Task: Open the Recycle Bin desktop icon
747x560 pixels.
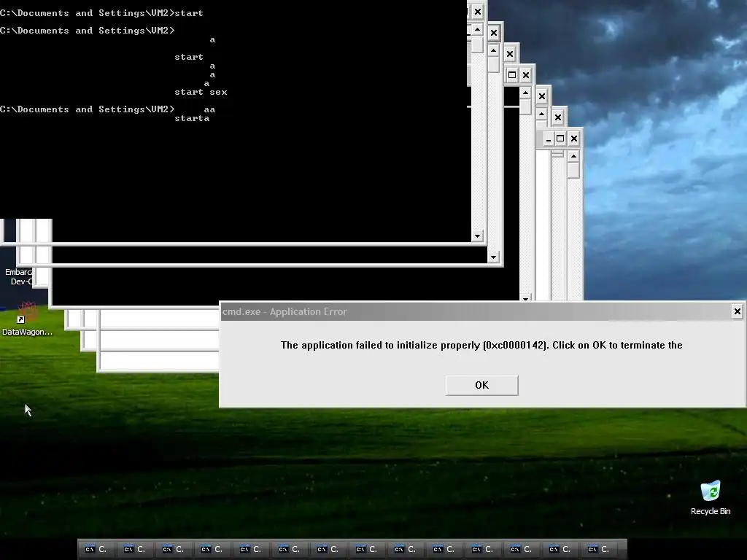Action: coord(711,497)
